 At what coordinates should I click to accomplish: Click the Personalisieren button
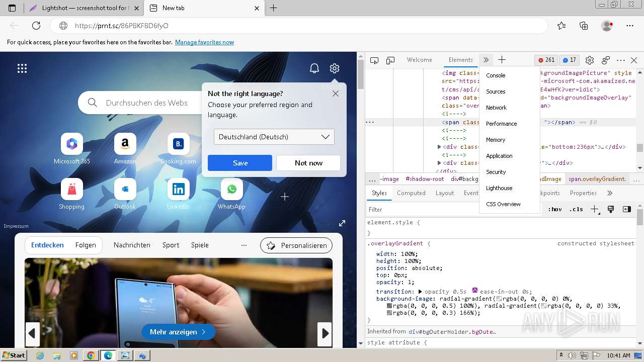pos(296,245)
